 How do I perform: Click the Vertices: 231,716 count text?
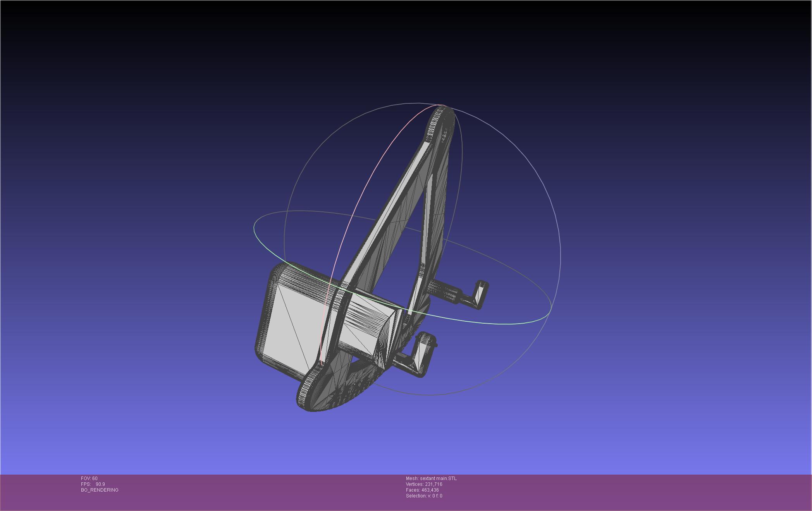click(424, 484)
